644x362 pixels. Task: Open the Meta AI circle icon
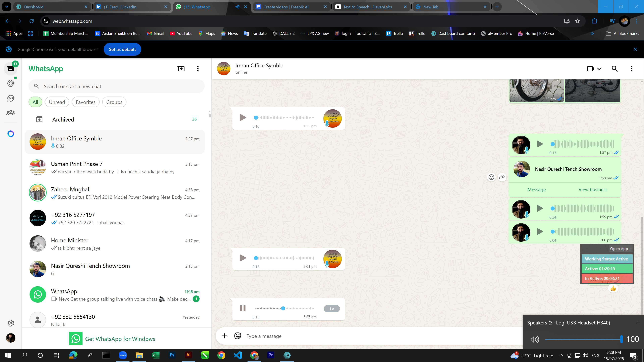(x=11, y=134)
